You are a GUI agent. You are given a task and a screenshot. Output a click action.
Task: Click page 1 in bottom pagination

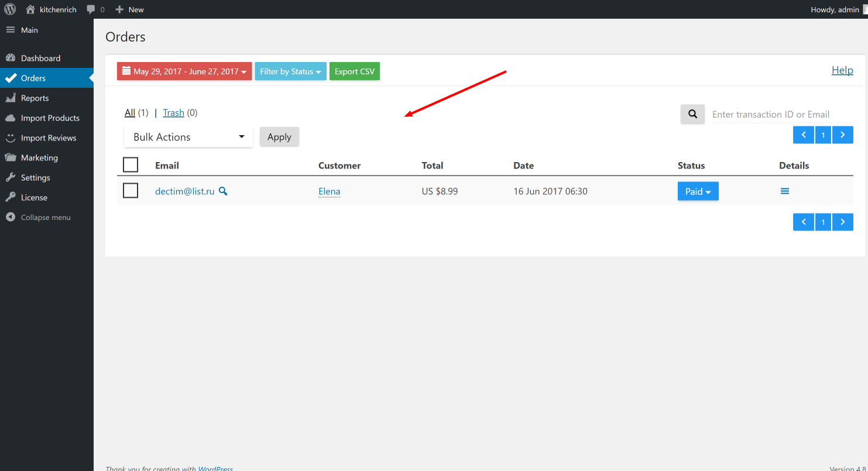tap(823, 222)
